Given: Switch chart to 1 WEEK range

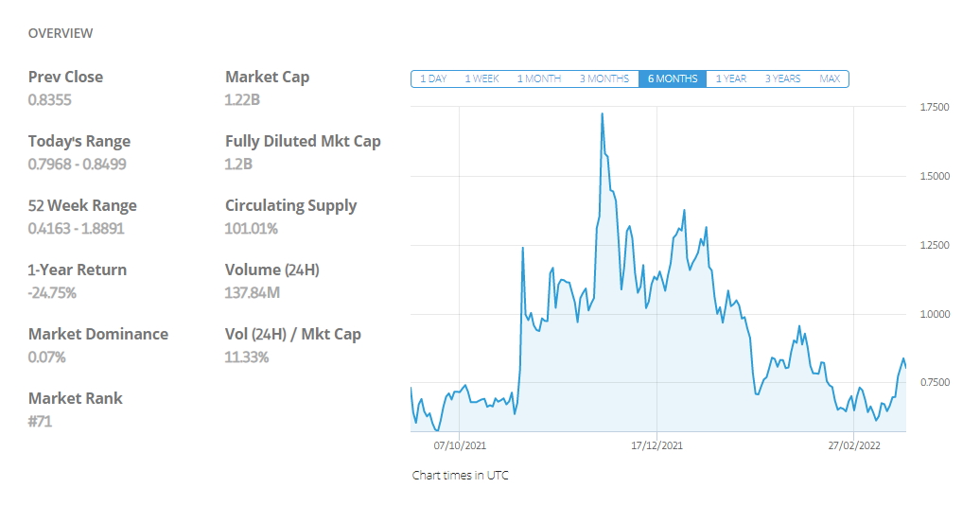Looking at the screenshot, I should pos(481,78).
